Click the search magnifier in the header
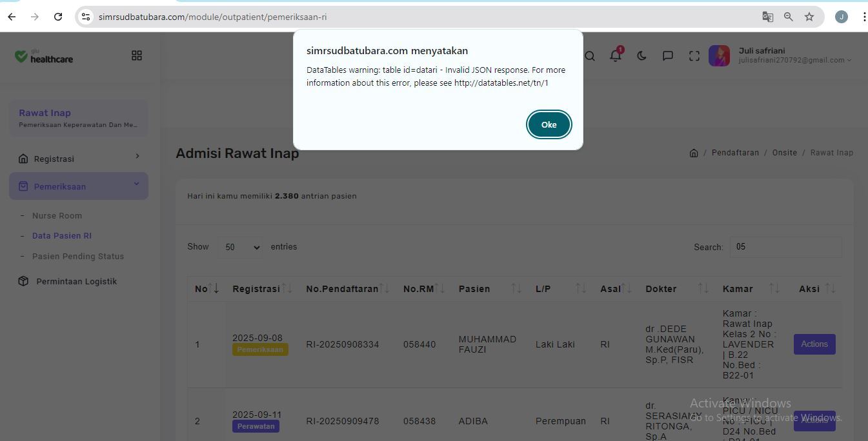868x441 pixels. [590, 56]
